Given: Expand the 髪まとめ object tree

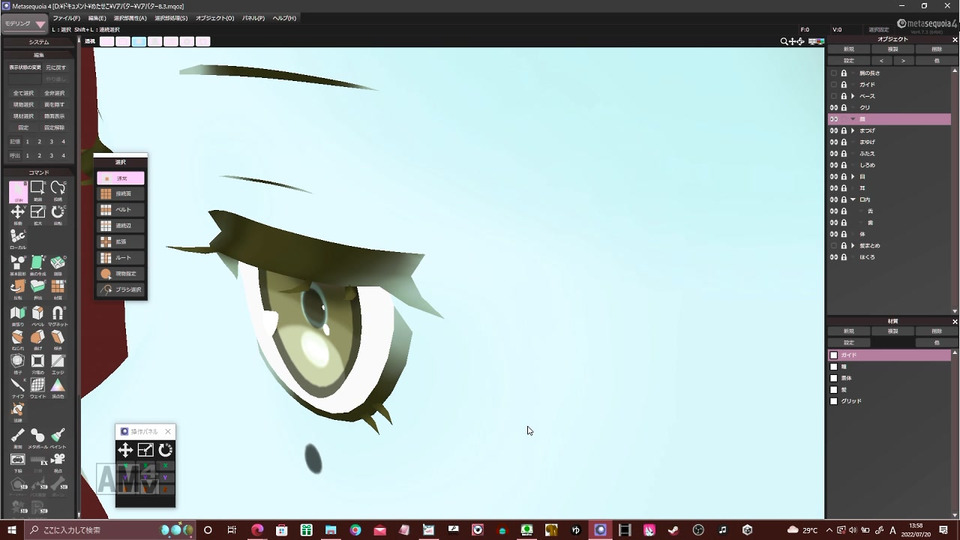Looking at the screenshot, I should click(x=853, y=246).
